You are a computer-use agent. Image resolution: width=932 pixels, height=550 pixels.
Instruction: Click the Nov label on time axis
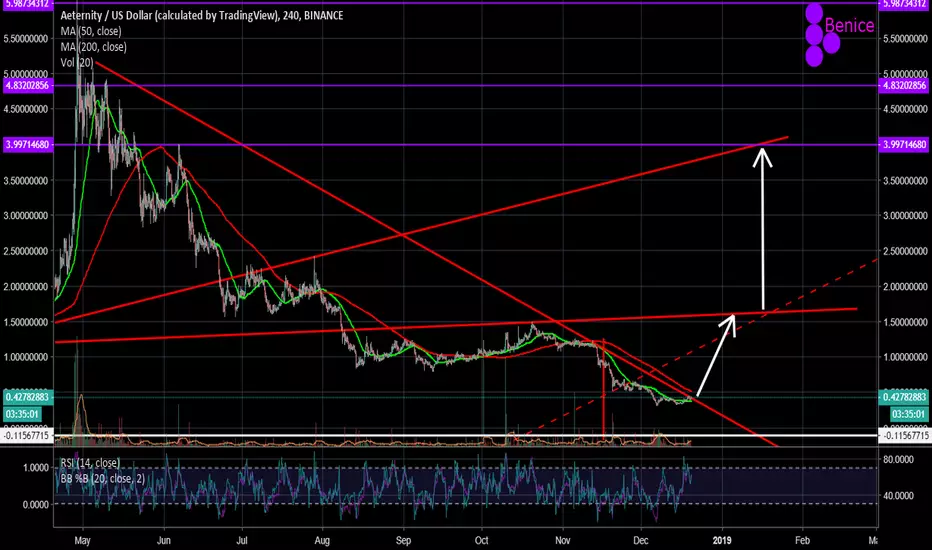[x=562, y=540]
